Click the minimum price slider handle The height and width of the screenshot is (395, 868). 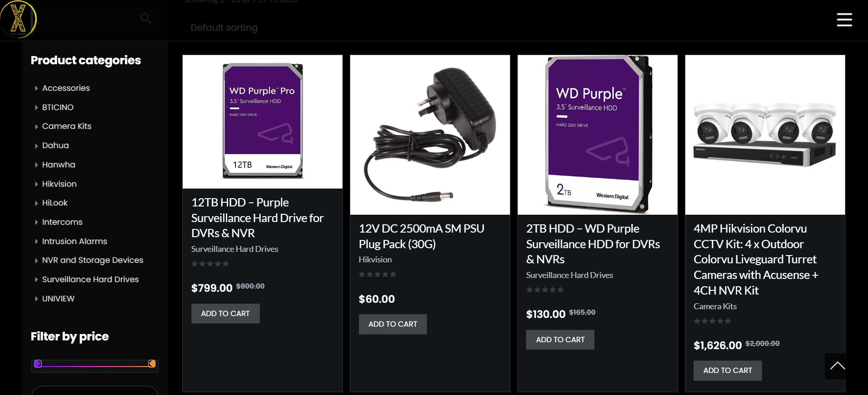pos(38,364)
